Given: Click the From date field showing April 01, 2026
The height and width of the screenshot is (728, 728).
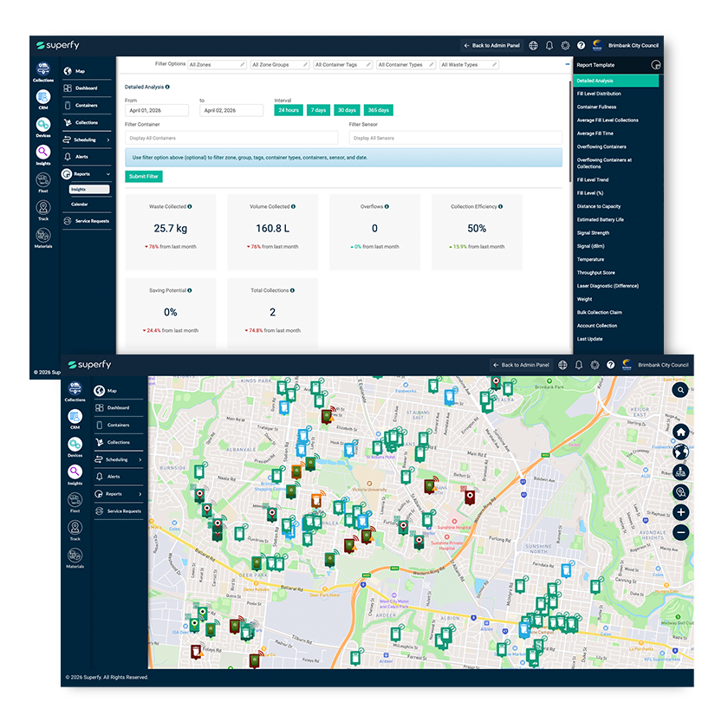Looking at the screenshot, I should click(x=157, y=111).
